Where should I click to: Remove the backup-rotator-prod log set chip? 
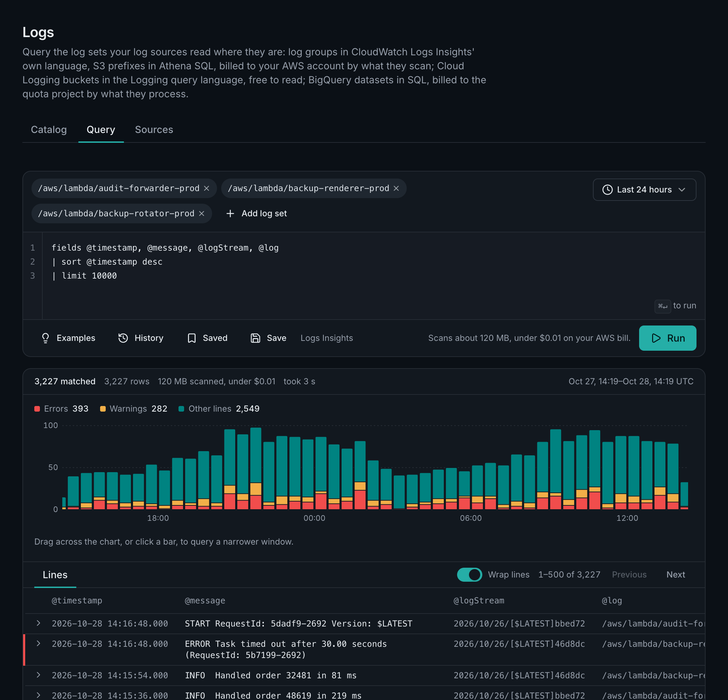202,213
